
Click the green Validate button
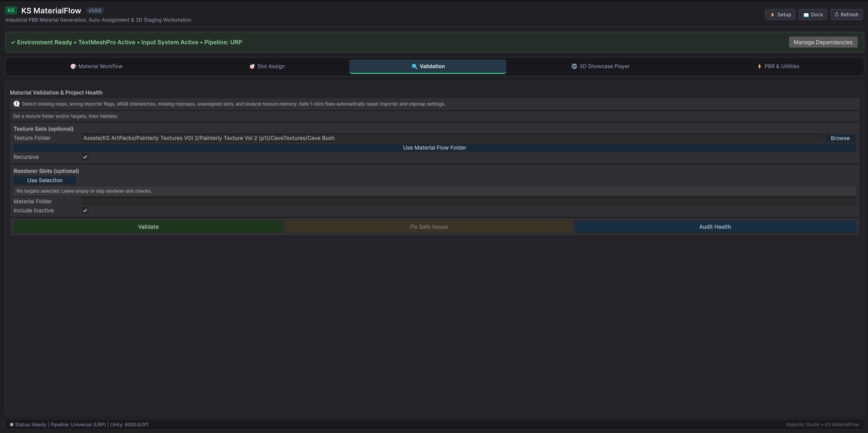point(148,227)
